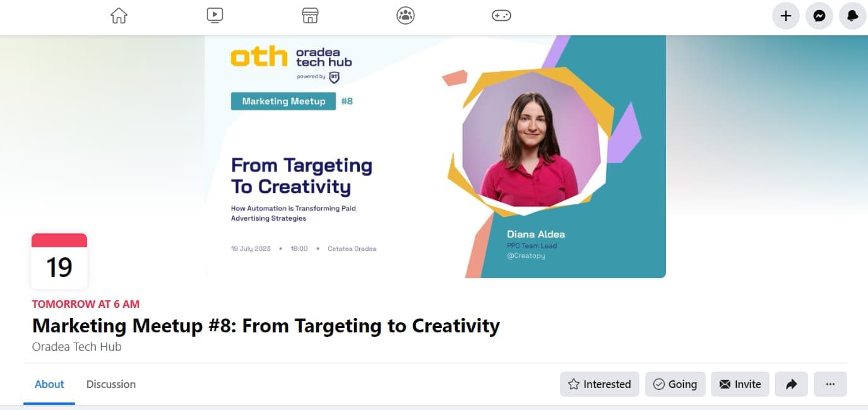Check notifications via the bell icon
Screen dimensions: 868x410
coord(853,15)
